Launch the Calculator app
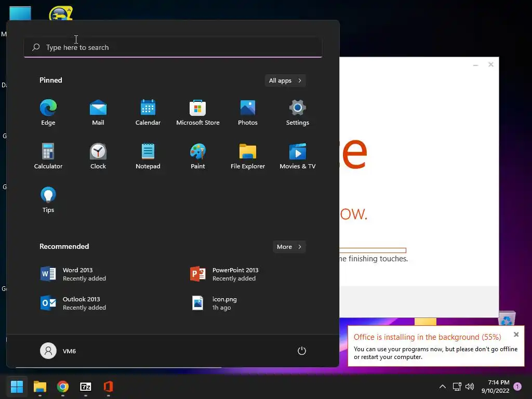The image size is (532, 399). pyautogui.click(x=48, y=156)
